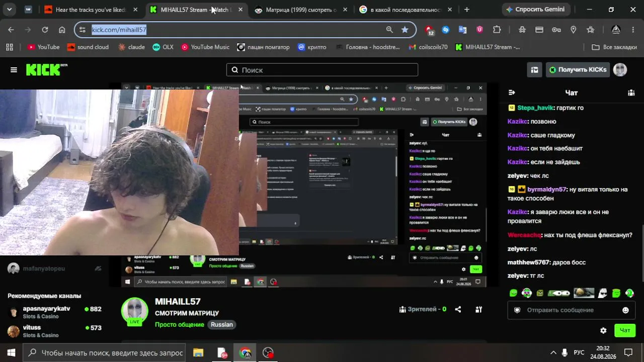Click the Получить KICKs button
Screen dimensions: 644x362
point(578,70)
